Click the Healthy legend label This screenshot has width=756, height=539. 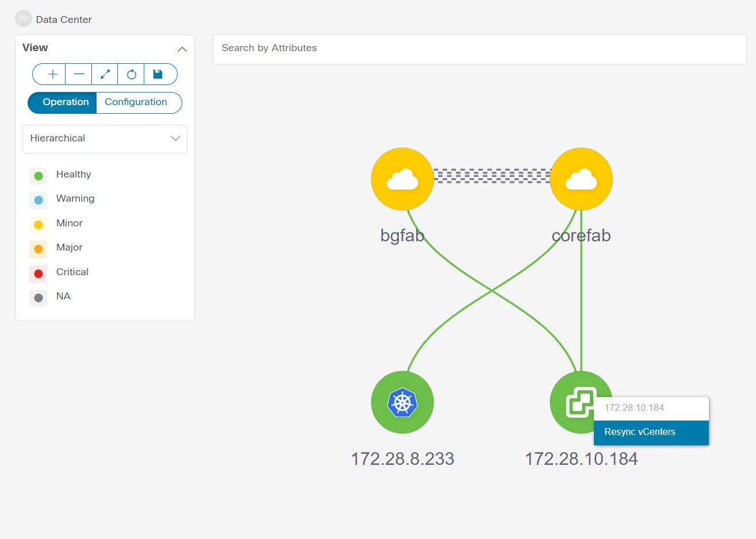(74, 174)
